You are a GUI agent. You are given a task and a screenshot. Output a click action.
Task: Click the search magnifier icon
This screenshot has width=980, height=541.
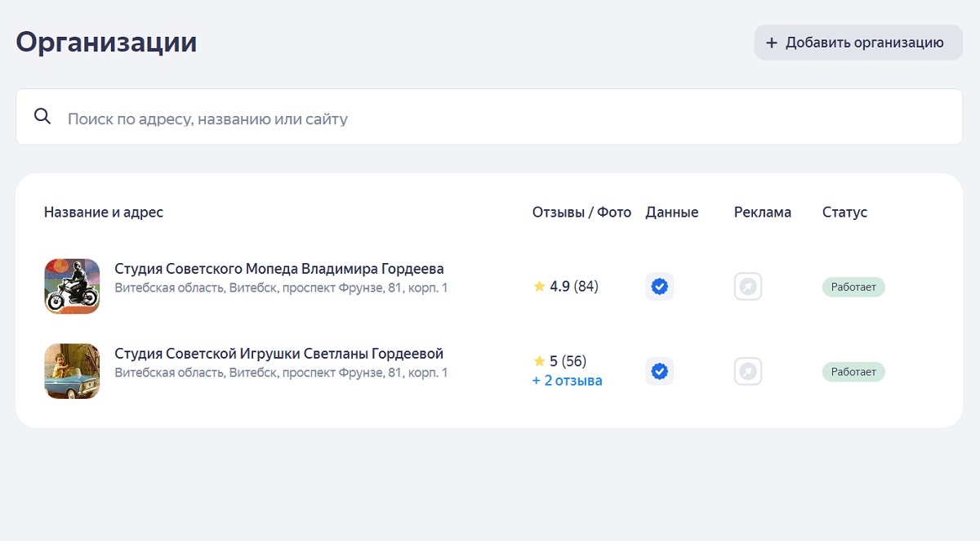click(42, 117)
